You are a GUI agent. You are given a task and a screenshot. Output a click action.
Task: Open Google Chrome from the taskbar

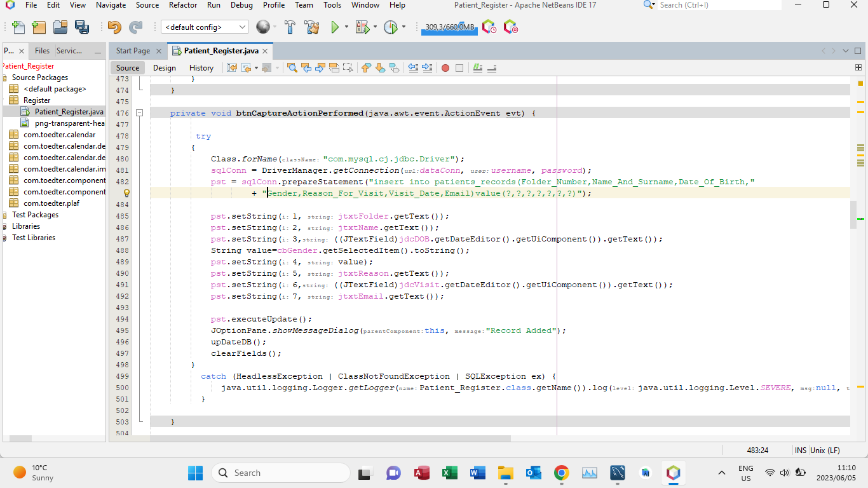point(561,473)
